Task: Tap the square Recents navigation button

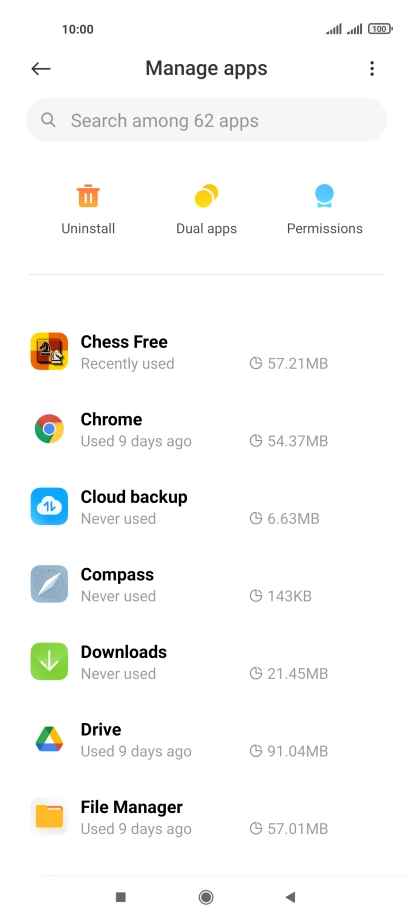Action: coord(121,897)
